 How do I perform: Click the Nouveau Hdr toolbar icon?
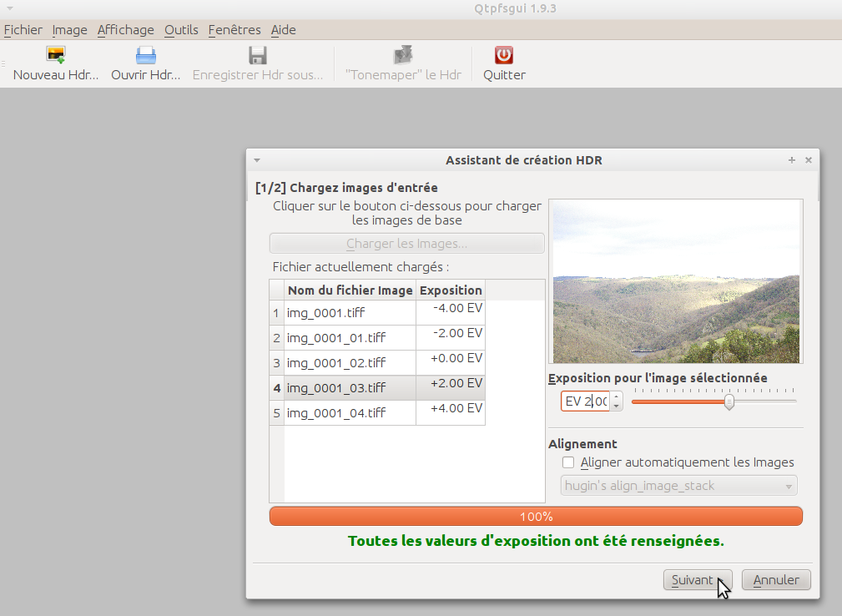click(x=56, y=56)
